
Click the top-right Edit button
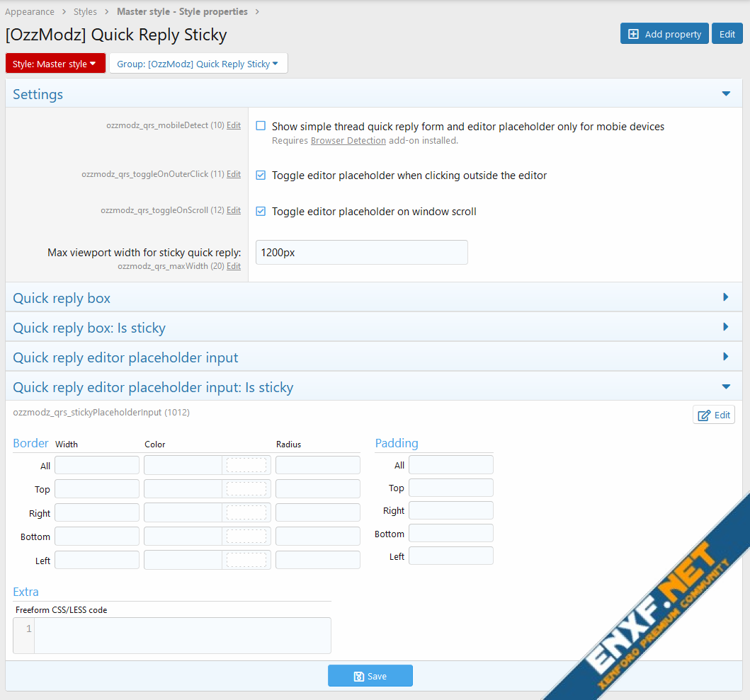[x=727, y=34]
